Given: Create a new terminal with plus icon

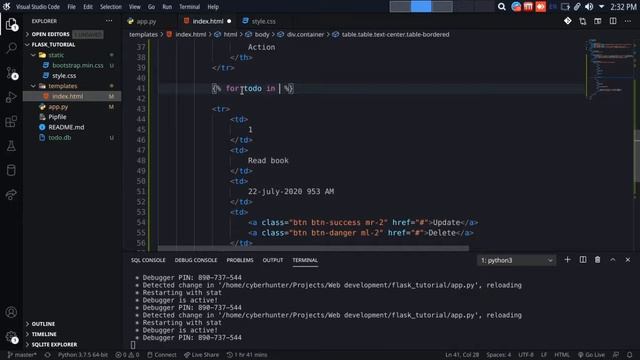Looking at the screenshot, I should tap(567, 260).
